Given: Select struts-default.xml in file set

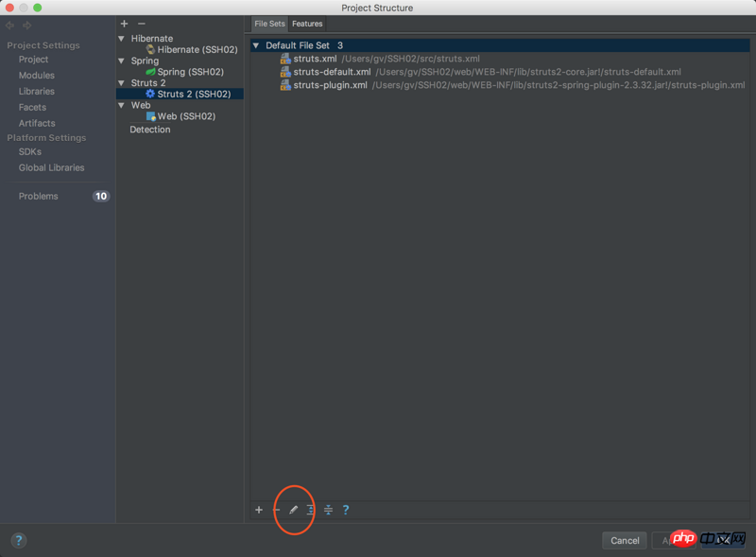Looking at the screenshot, I should pos(332,72).
